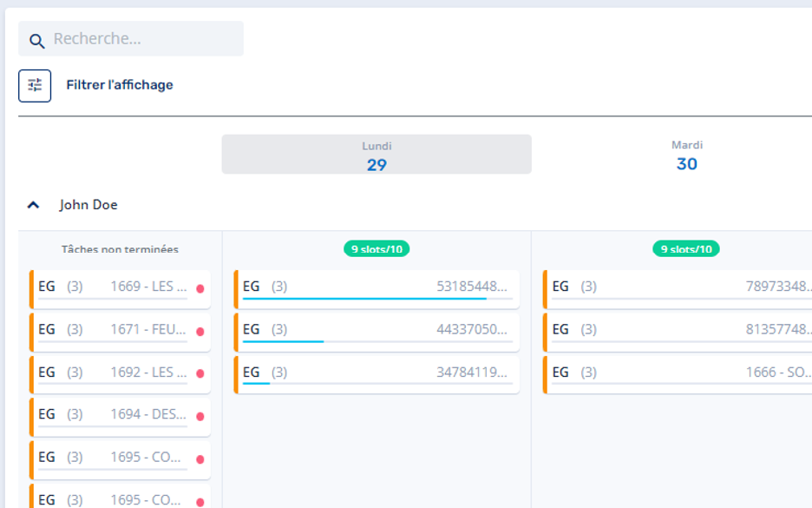This screenshot has width=812, height=508.
Task: Open Tuesday task card 1666 - SO
Action: pos(678,374)
